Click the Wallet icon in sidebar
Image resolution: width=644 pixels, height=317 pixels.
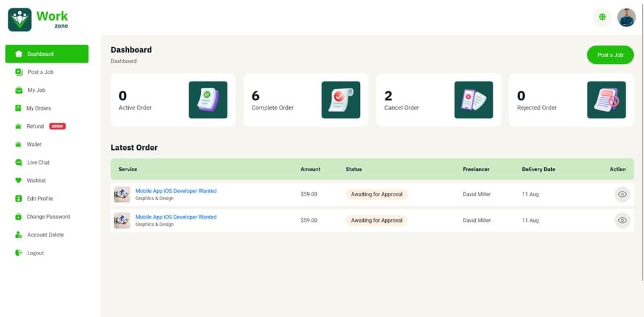click(19, 145)
